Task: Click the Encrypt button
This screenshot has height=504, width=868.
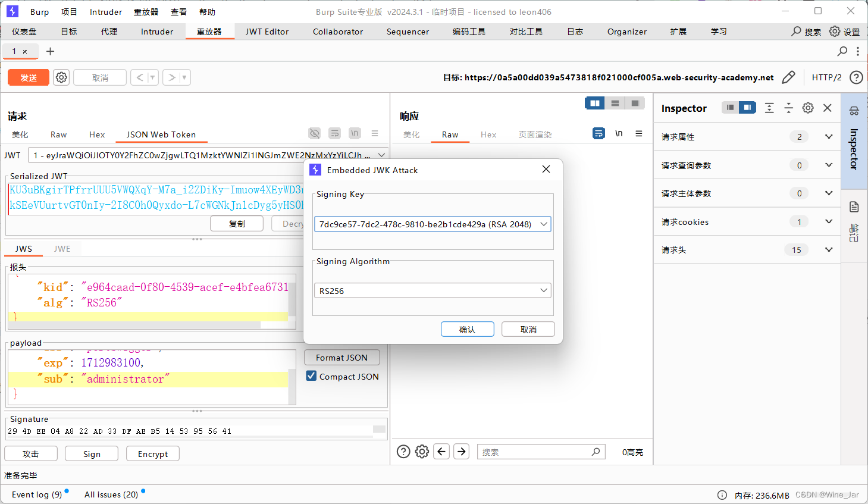Action: coord(153,453)
